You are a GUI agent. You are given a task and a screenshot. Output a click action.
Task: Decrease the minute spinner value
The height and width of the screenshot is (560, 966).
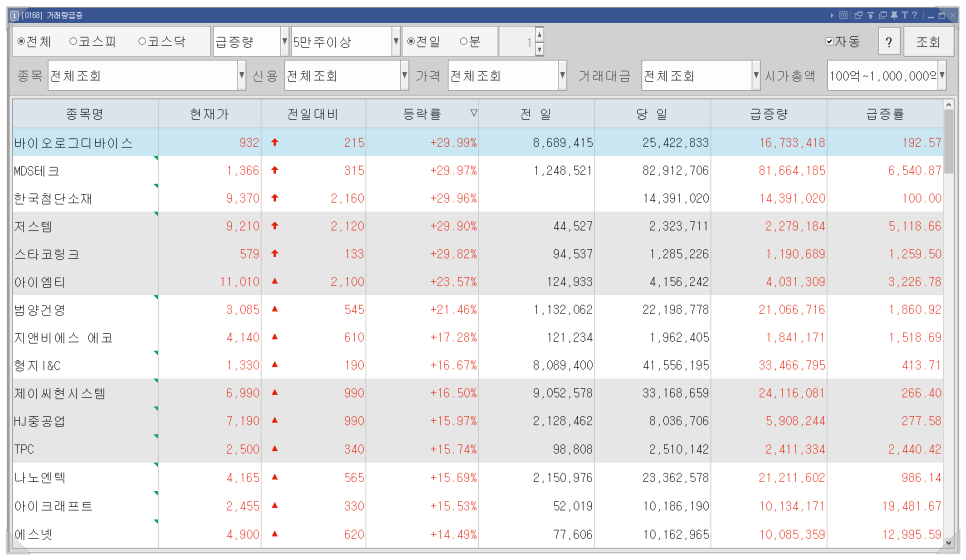(539, 49)
